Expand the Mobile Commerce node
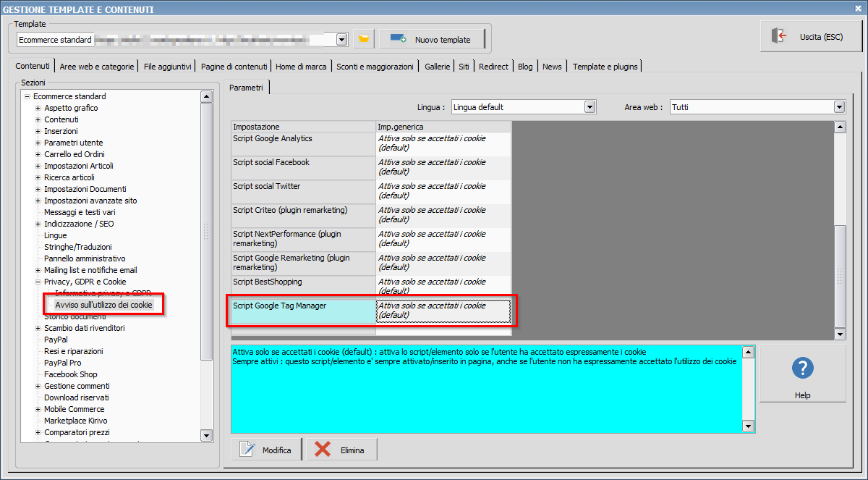 [x=38, y=409]
